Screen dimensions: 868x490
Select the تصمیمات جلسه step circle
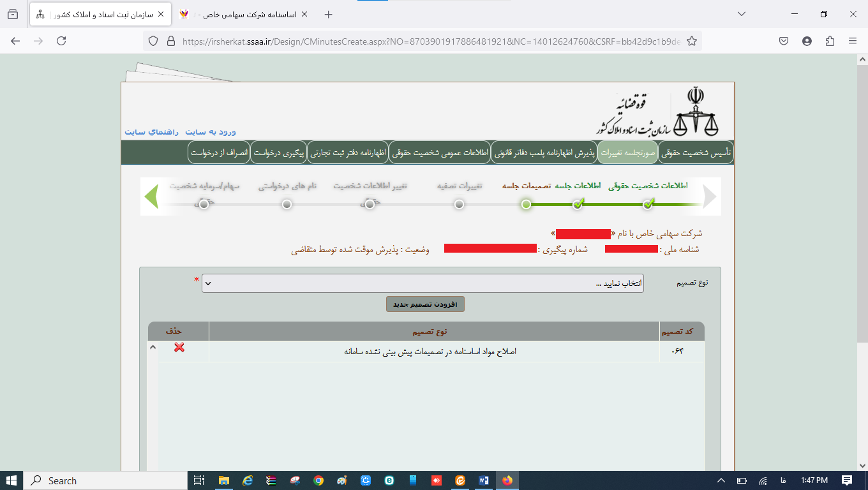point(526,204)
